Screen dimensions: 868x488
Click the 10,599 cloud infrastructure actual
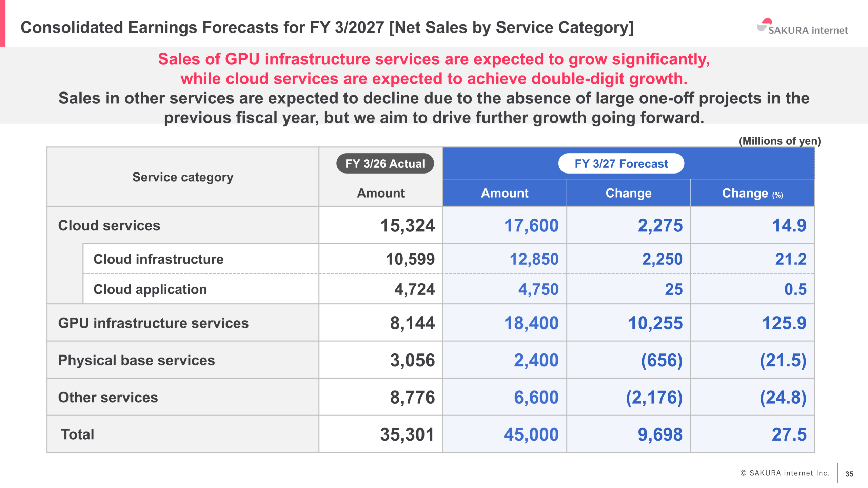pyautogui.click(x=410, y=259)
